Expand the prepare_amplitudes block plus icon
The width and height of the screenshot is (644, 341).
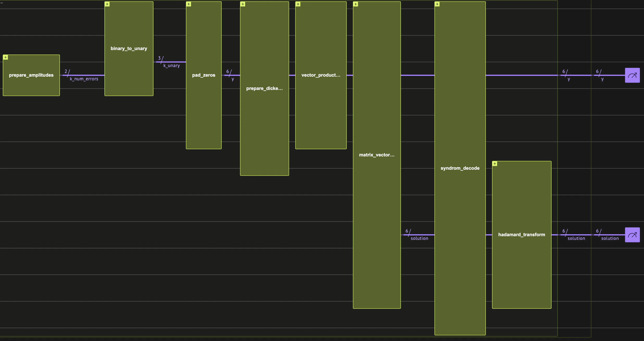tap(5, 57)
